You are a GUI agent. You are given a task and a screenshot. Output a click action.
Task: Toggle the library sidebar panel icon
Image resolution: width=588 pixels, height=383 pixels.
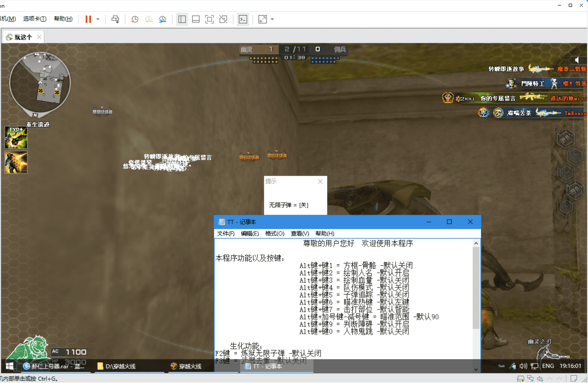pos(182,19)
